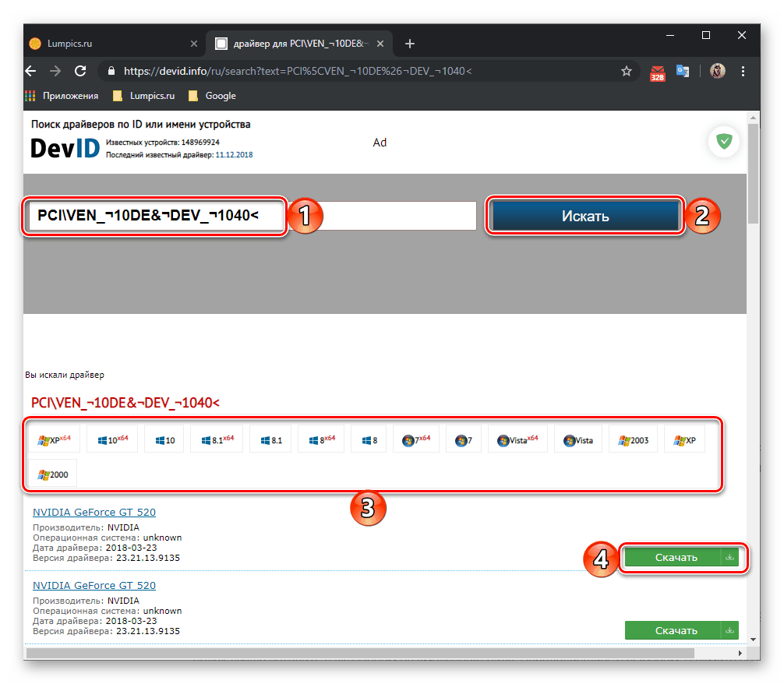Open the first NVIDIA GeForce GT 520 link

point(94,512)
